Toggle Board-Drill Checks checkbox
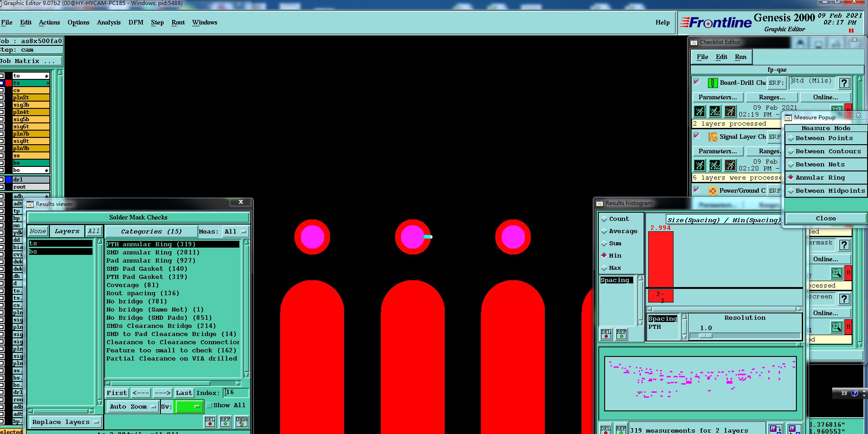868x434 pixels. (697, 82)
